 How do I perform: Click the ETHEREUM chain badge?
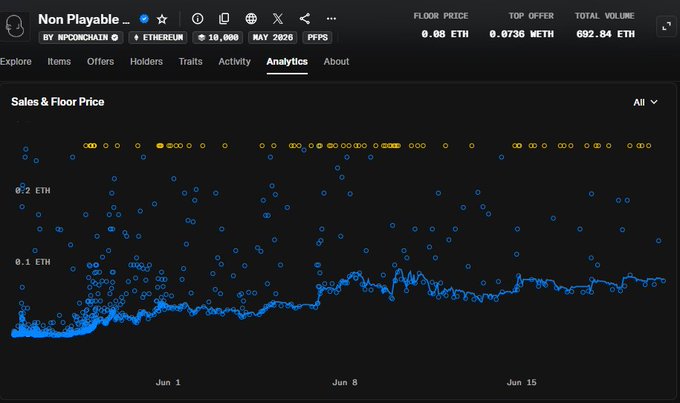click(158, 37)
